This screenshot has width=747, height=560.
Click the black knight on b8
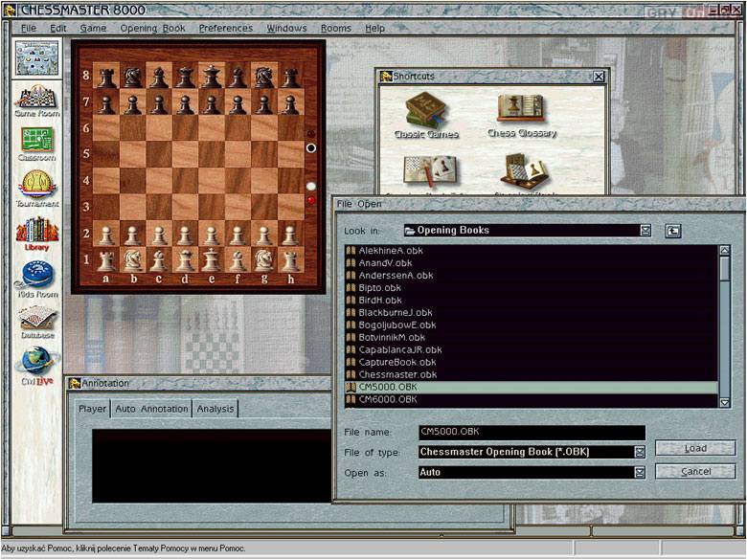click(x=132, y=77)
